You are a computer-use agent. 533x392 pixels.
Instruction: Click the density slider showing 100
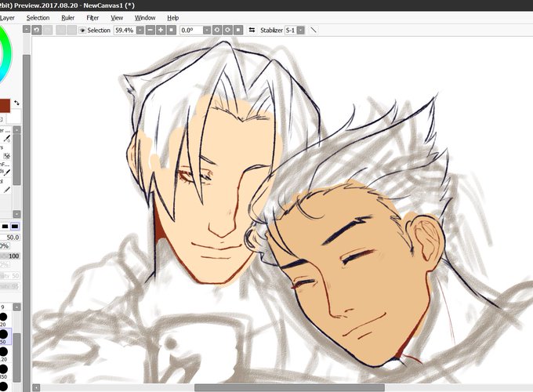coord(9,256)
